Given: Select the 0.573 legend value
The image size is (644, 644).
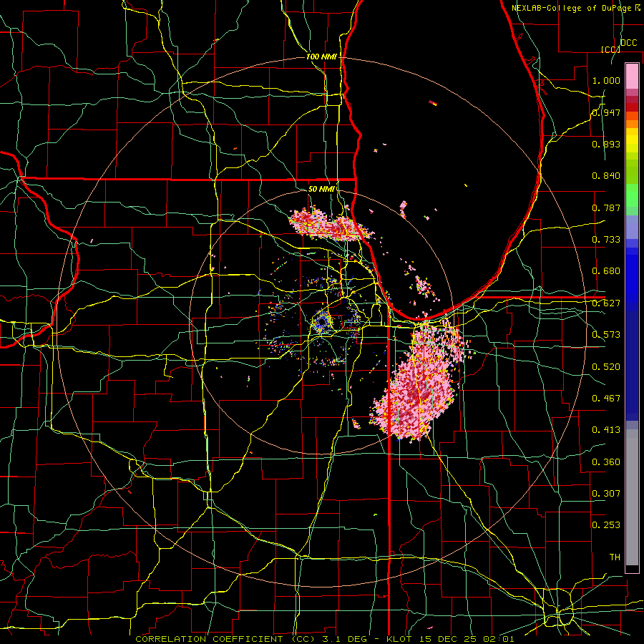Looking at the screenshot, I should click(606, 335).
